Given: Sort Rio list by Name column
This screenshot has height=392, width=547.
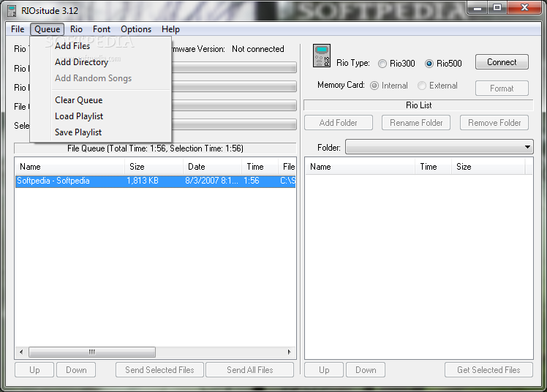Looking at the screenshot, I should [360, 167].
